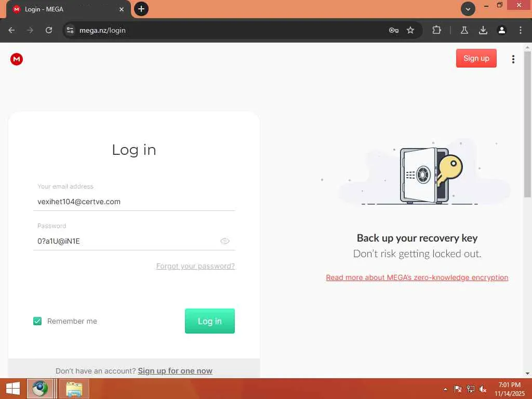532x399 pixels.
Task: View site information icon in address bar
Action: coord(70,30)
